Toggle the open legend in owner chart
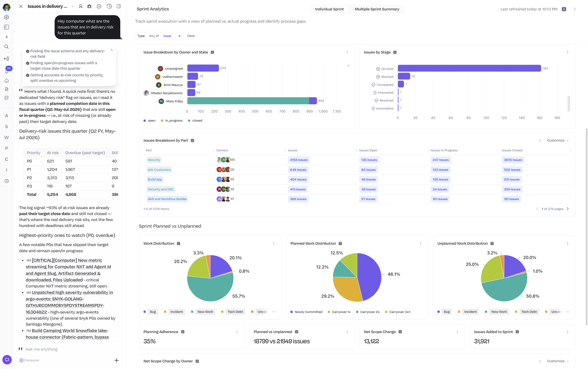This screenshot has width=588, height=369. tap(149, 121)
